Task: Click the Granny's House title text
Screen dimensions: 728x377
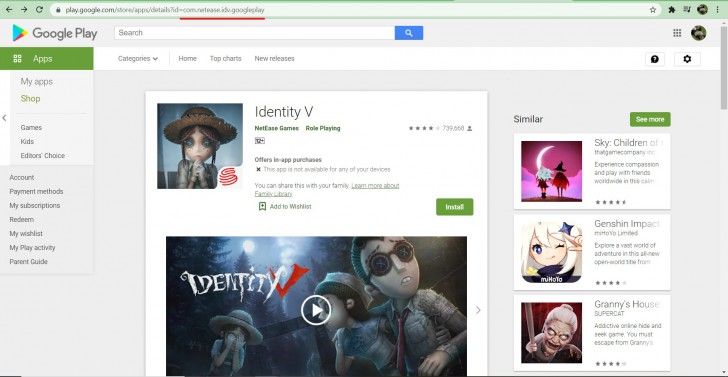Action: (x=627, y=304)
